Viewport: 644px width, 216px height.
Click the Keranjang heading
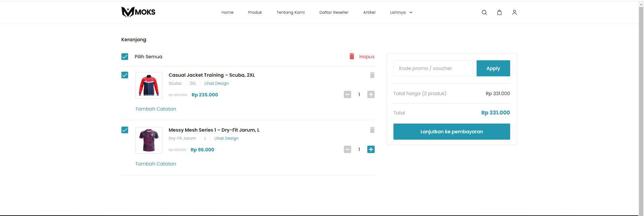coord(133,40)
